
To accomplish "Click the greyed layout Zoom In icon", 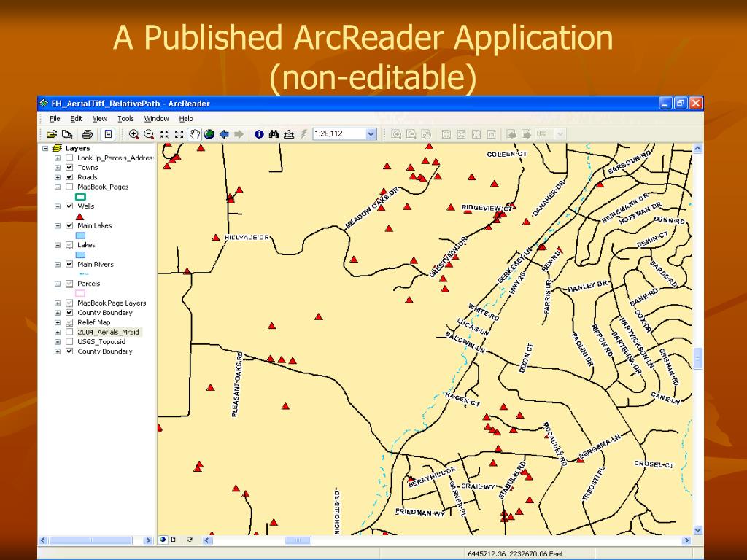I will click(x=396, y=134).
